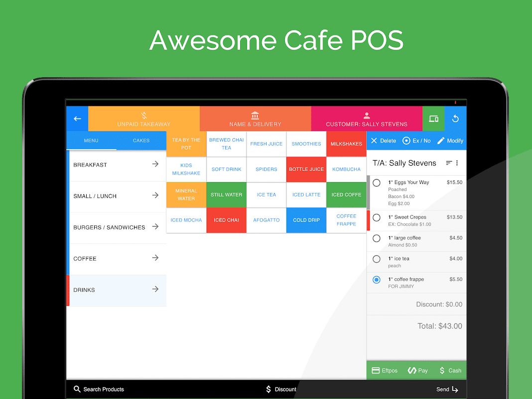The height and width of the screenshot is (399, 532).
Task: Add Milkshakes to order
Action: click(346, 144)
